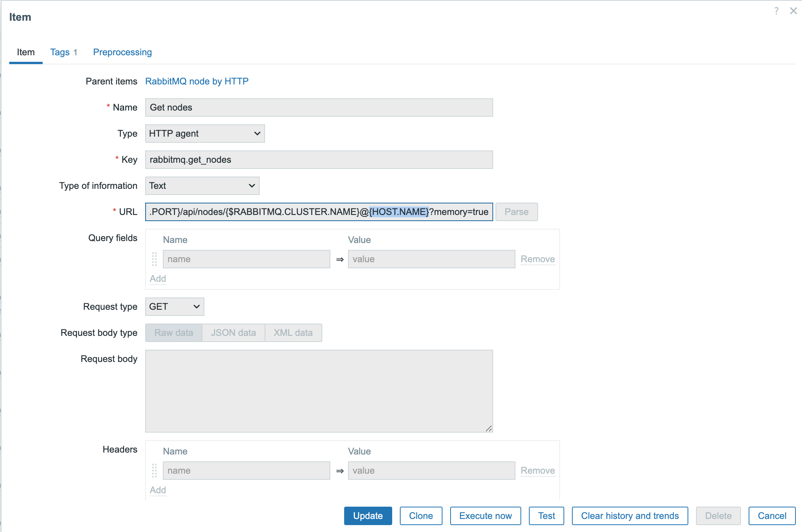This screenshot has width=802, height=532.
Task: Open the Type dropdown showing HTTP agent
Action: tap(205, 134)
